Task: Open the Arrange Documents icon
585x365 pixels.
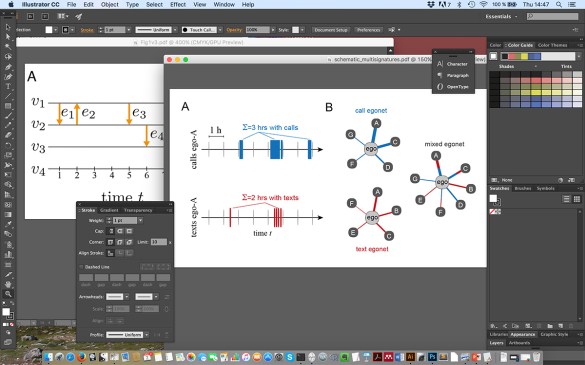Action: (63, 16)
